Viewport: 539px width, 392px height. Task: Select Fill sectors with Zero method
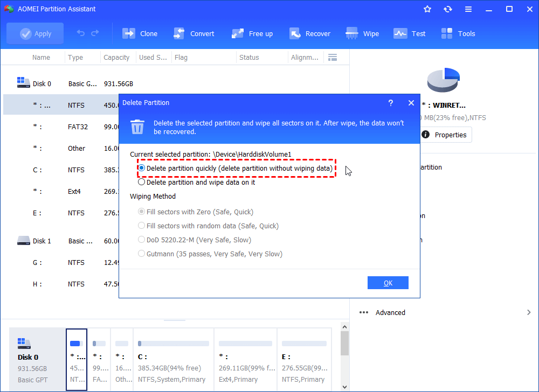pos(196,212)
